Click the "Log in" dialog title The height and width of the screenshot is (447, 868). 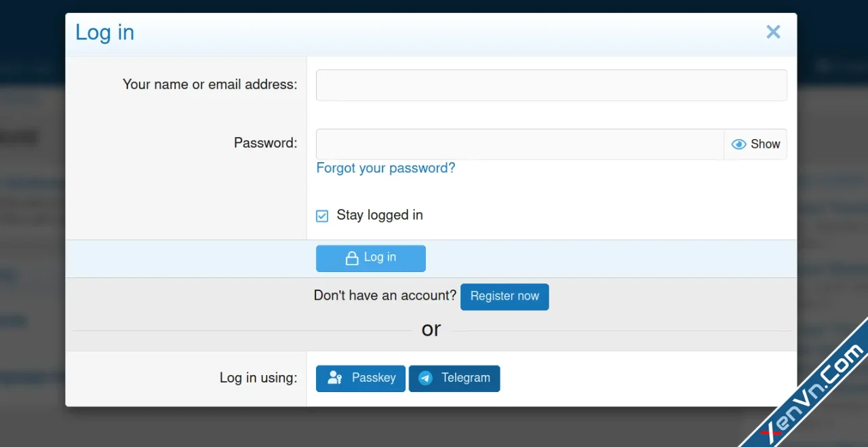(104, 32)
